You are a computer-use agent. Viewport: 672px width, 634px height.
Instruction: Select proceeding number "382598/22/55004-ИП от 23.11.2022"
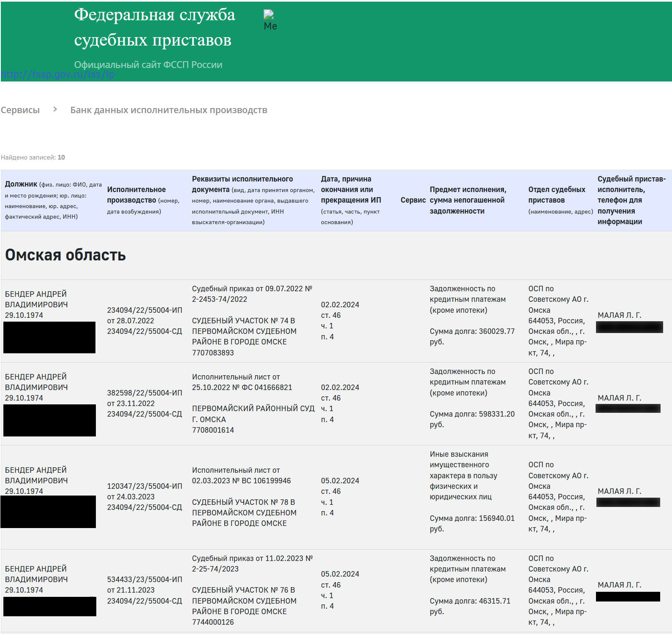tap(144, 398)
